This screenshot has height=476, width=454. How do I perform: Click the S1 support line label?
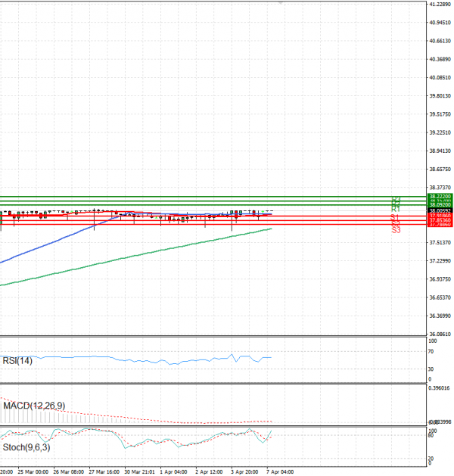(395, 217)
